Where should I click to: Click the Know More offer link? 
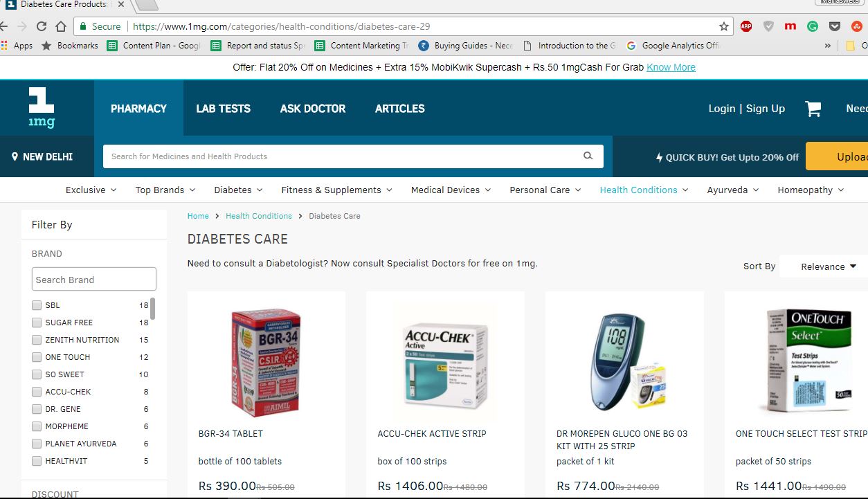tap(671, 67)
